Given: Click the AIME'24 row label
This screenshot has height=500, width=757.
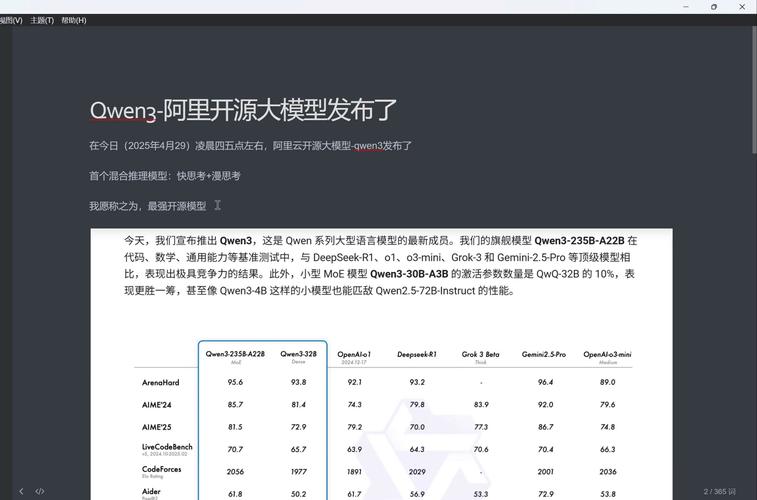Looking at the screenshot, I should click(156, 405).
